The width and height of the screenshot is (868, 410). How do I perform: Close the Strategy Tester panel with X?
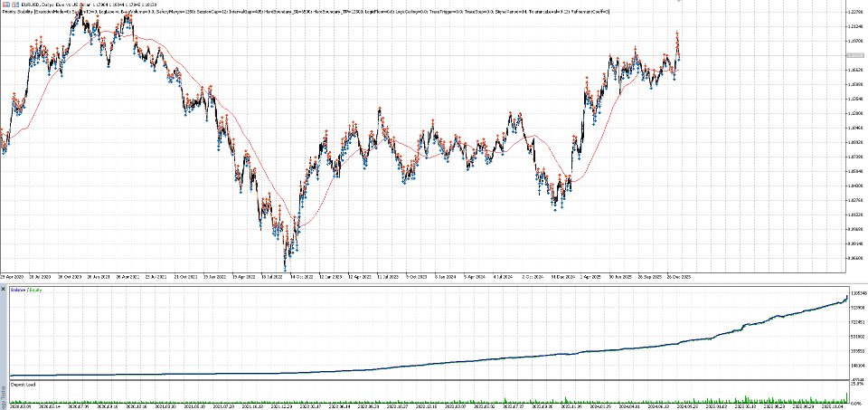[x=4, y=290]
